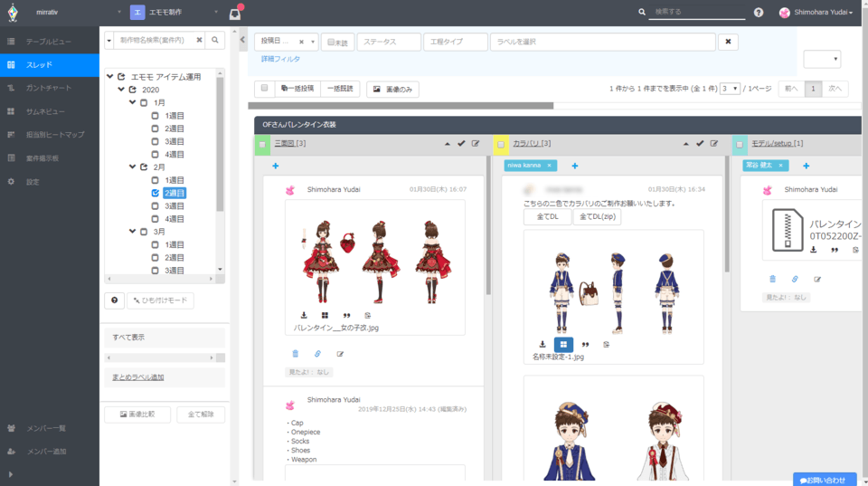
Task: Uncheck 2週目 under 2月 in tree
Action: click(155, 193)
